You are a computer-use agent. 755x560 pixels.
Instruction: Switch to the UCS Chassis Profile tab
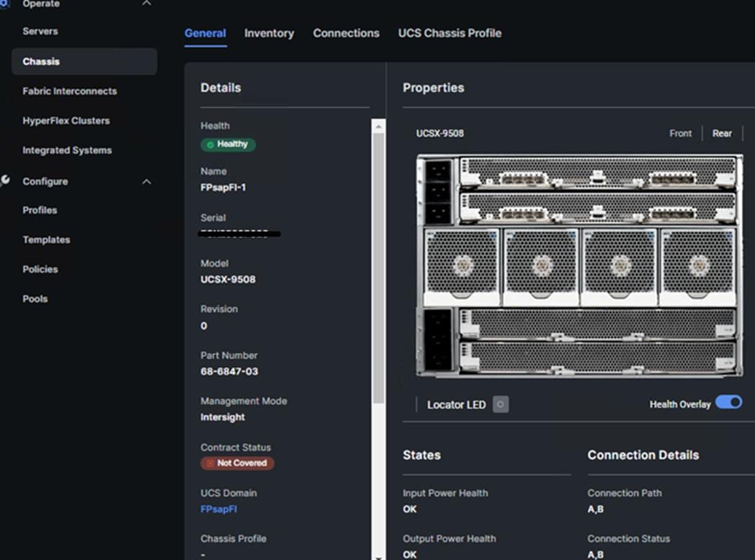point(450,33)
